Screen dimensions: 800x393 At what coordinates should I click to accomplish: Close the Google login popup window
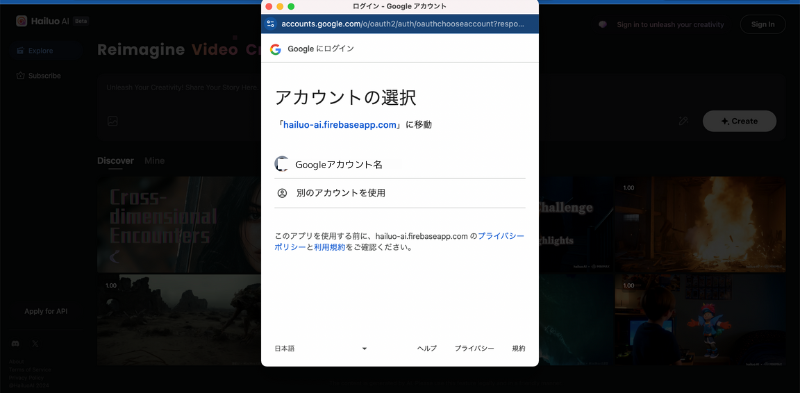point(269,7)
